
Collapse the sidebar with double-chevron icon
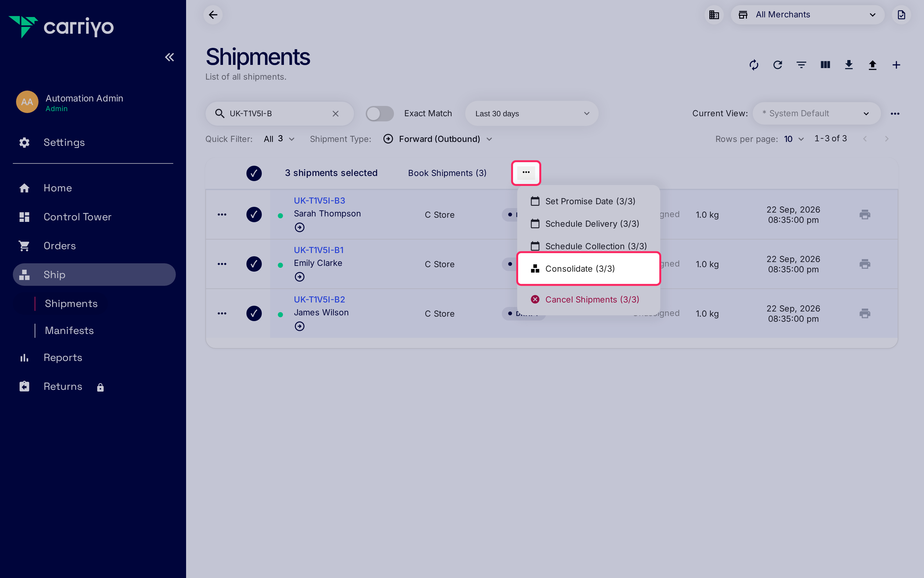click(x=169, y=57)
